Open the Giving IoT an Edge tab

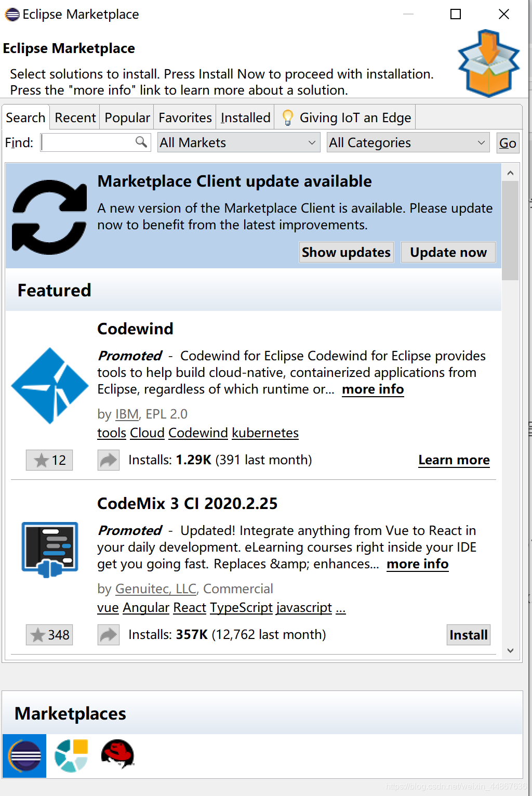(x=346, y=118)
